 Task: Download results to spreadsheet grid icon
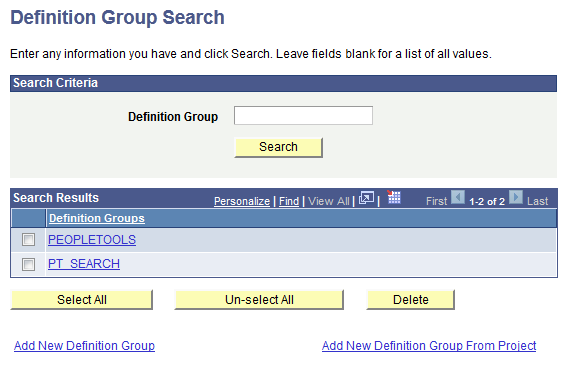[x=394, y=197]
